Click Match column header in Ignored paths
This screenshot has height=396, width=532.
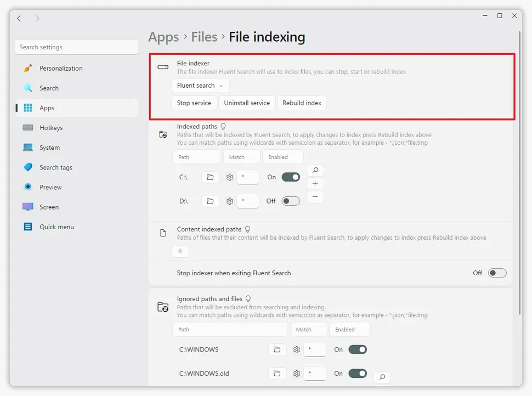[308, 330]
